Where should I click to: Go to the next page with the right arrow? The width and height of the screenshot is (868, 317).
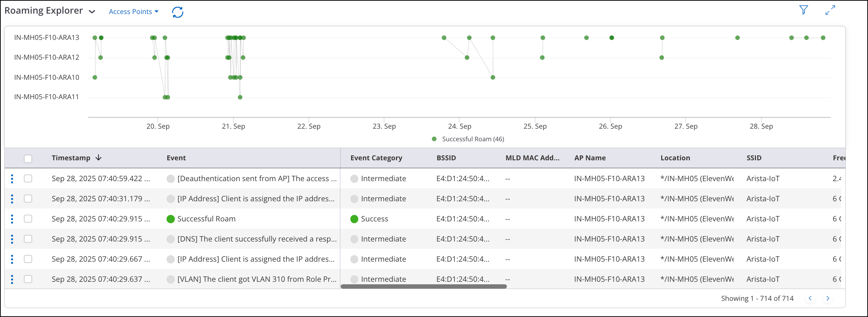point(827,298)
